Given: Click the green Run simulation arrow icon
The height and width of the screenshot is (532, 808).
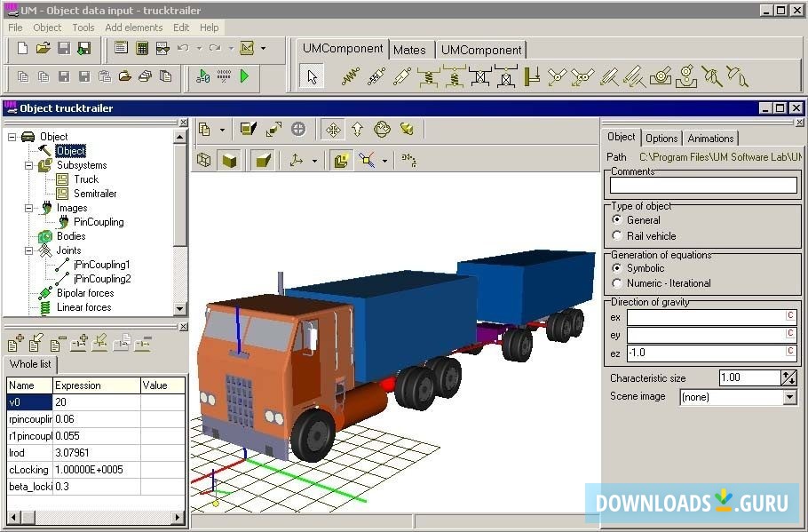Looking at the screenshot, I should (x=244, y=76).
